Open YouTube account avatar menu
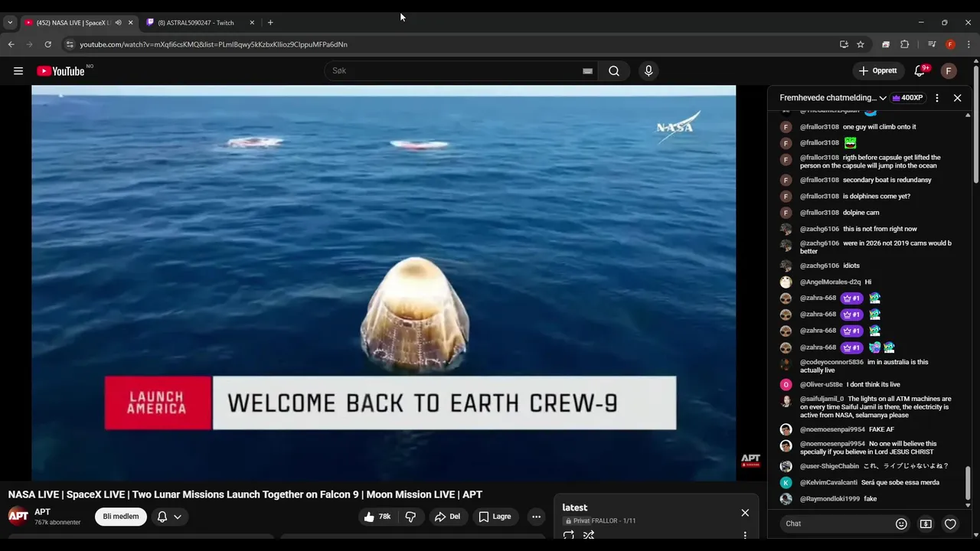Image resolution: width=980 pixels, height=551 pixels. (x=949, y=71)
